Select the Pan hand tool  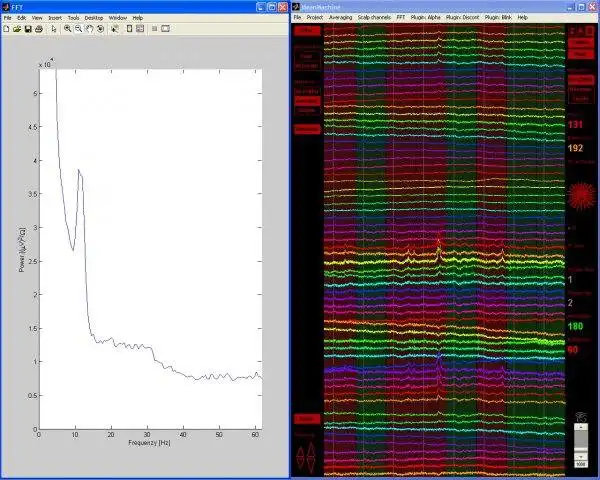pos(89,29)
